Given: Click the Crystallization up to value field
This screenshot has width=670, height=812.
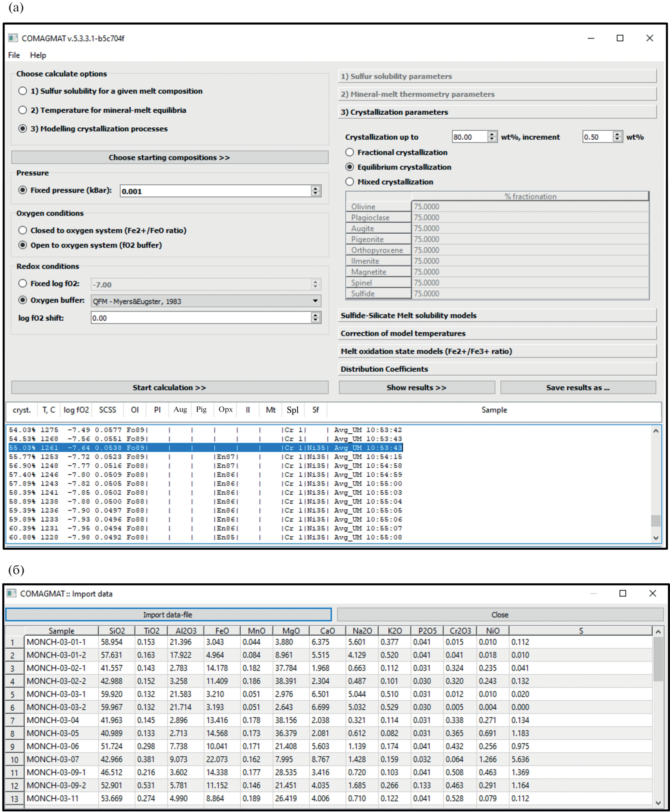Looking at the screenshot, I should [x=469, y=137].
